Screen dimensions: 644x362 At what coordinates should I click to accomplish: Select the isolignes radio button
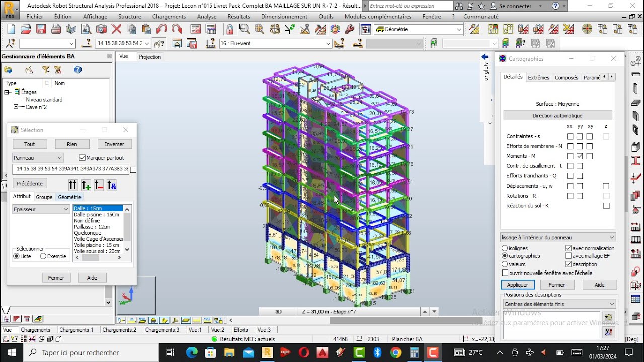(505, 248)
